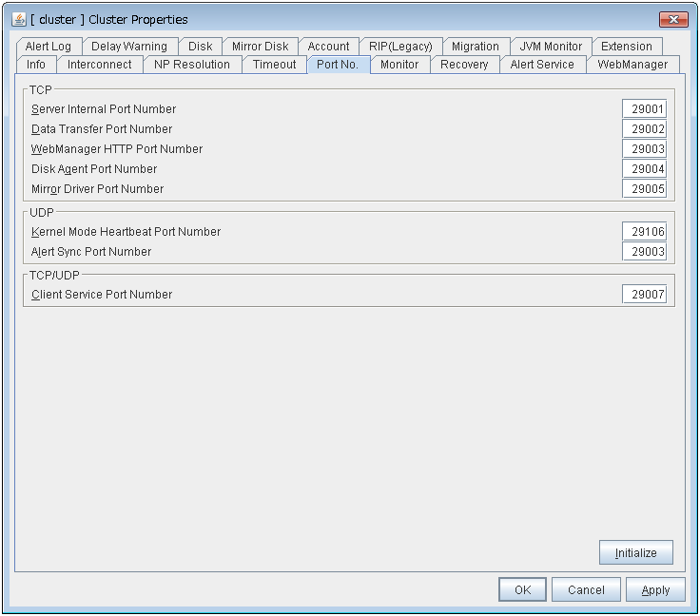700x616 pixels.
Task: Click the Port No. tab
Action: click(338, 65)
